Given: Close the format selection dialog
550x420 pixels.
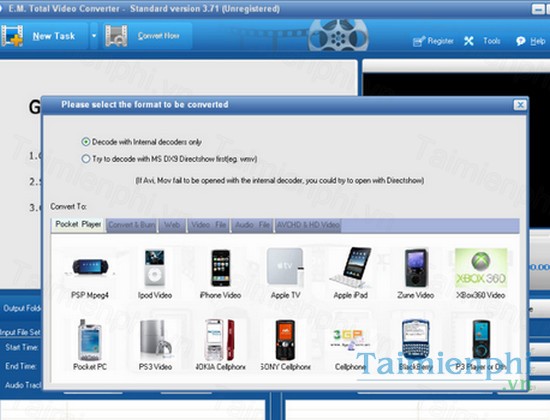Looking at the screenshot, I should (520, 105).
